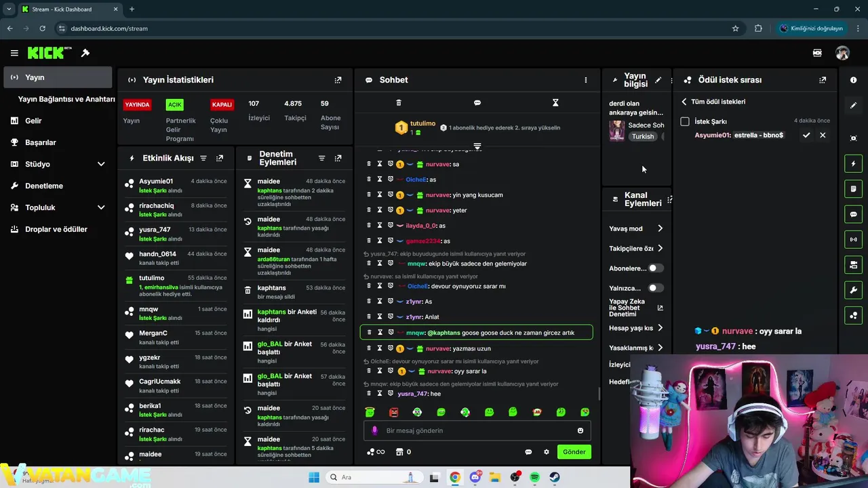The image size is (868, 488).
Task: Open Discord from the taskbar
Action: (475, 477)
